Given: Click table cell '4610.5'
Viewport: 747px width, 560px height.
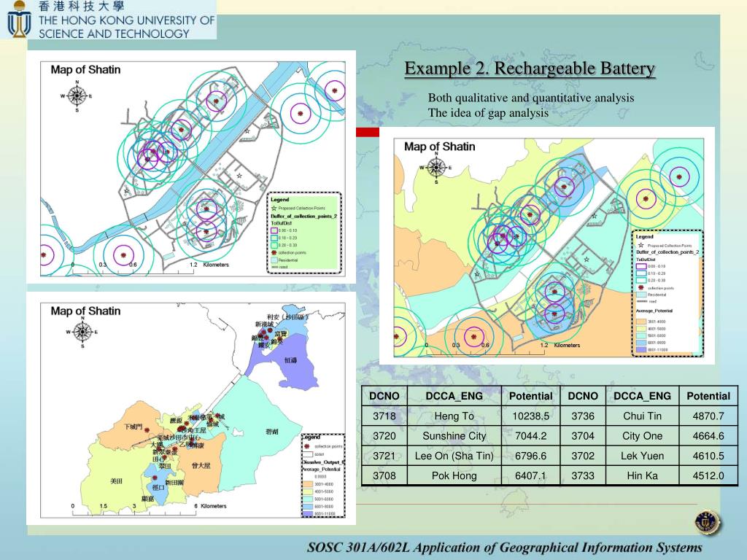Looking at the screenshot, I should (708, 456).
